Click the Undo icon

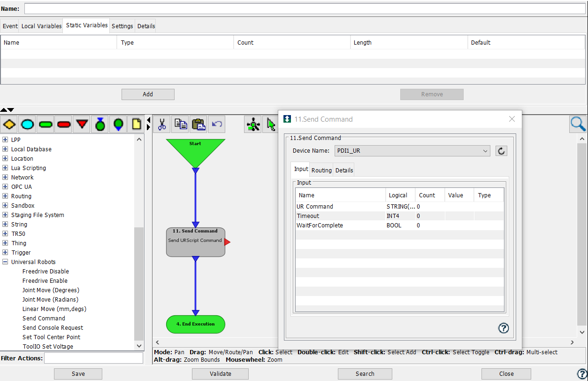pos(216,124)
